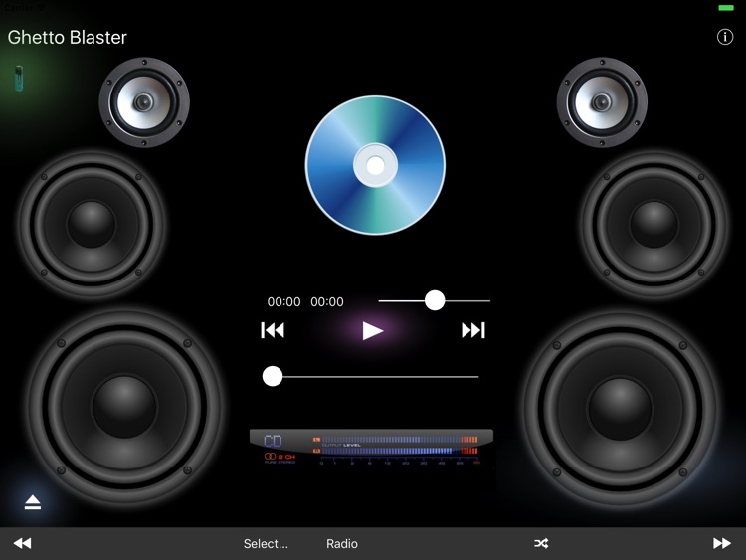Image resolution: width=746 pixels, height=560 pixels.
Task: Tap the eject icon
Action: [33, 502]
